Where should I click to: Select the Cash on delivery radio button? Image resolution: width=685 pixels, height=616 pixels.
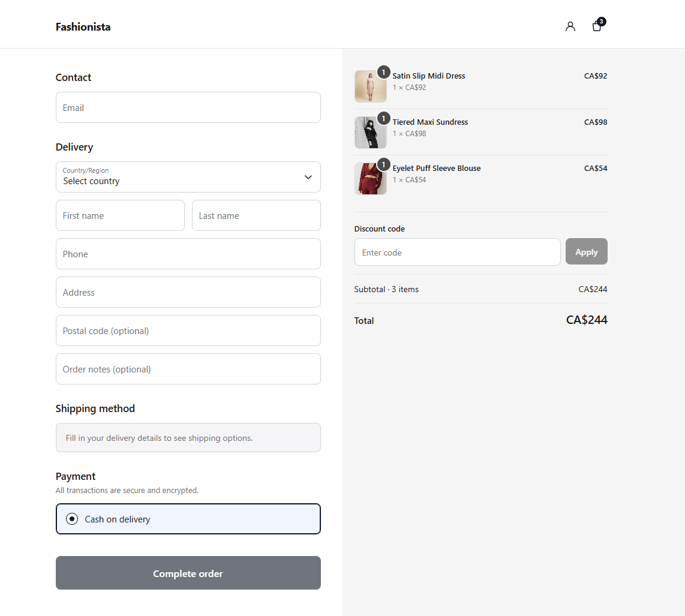tap(72, 519)
